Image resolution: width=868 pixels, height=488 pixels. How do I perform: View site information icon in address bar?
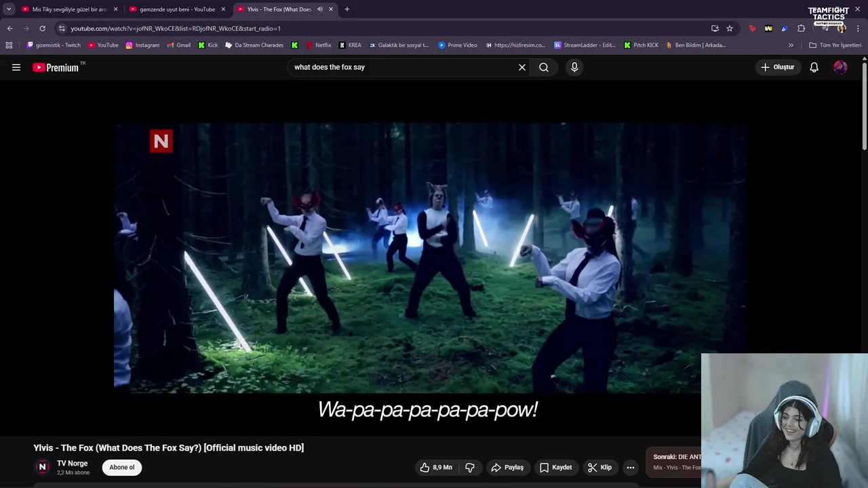tap(62, 28)
